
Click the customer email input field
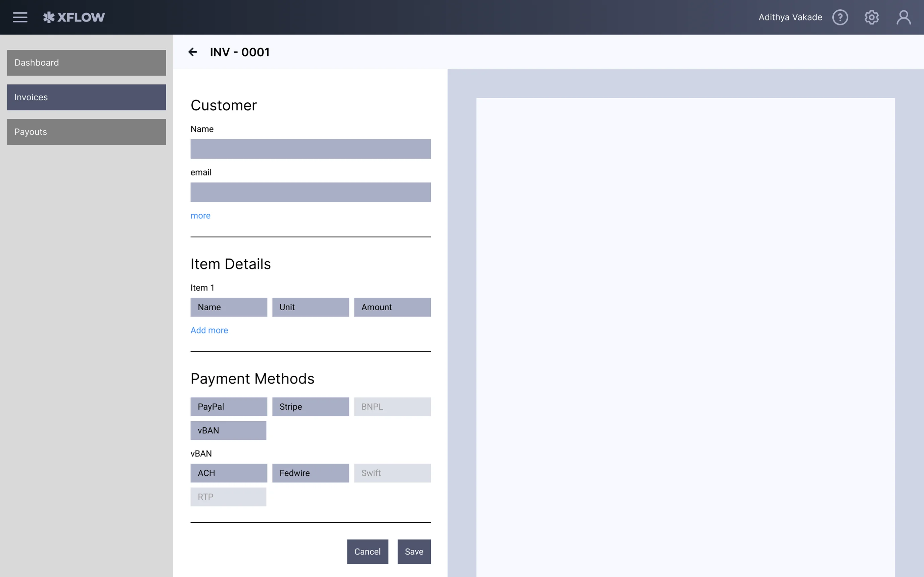(x=310, y=192)
